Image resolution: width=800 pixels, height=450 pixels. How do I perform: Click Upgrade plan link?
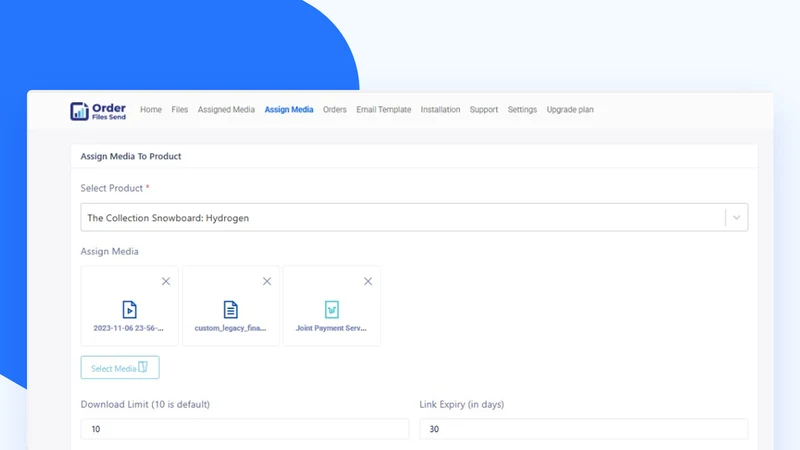tap(570, 110)
